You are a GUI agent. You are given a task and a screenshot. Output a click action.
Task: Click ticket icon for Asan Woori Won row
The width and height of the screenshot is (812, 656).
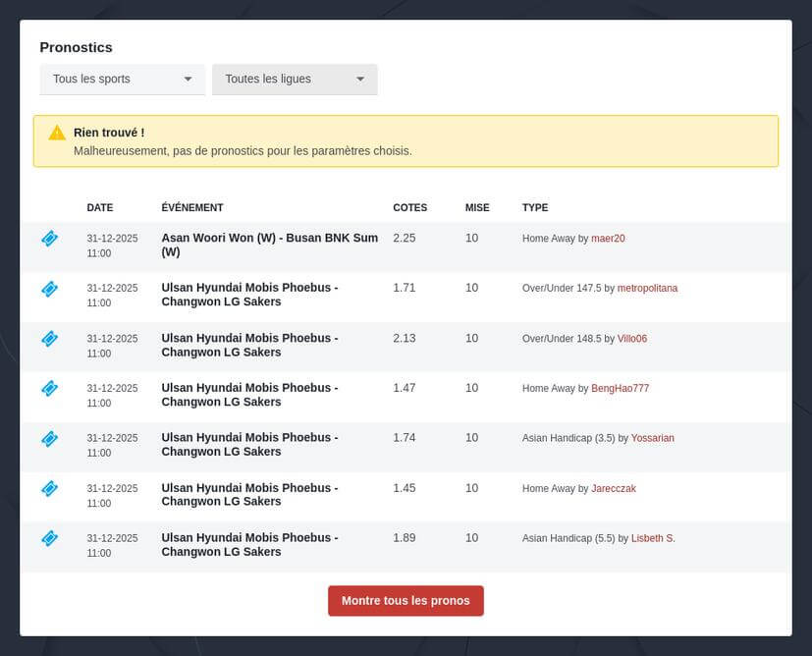pyautogui.click(x=49, y=239)
